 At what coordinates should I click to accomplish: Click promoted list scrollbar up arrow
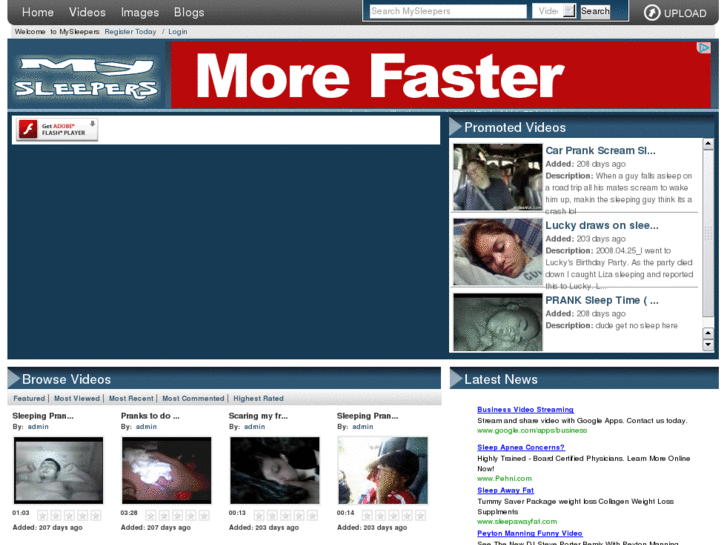(708, 144)
